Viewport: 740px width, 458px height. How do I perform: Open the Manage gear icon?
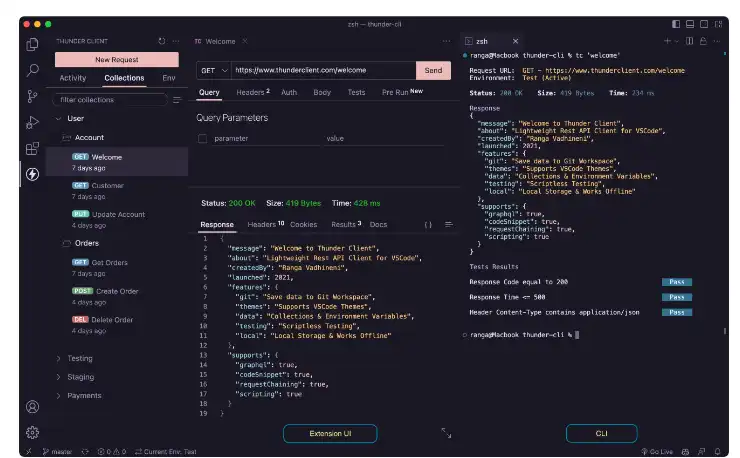pos(32,433)
